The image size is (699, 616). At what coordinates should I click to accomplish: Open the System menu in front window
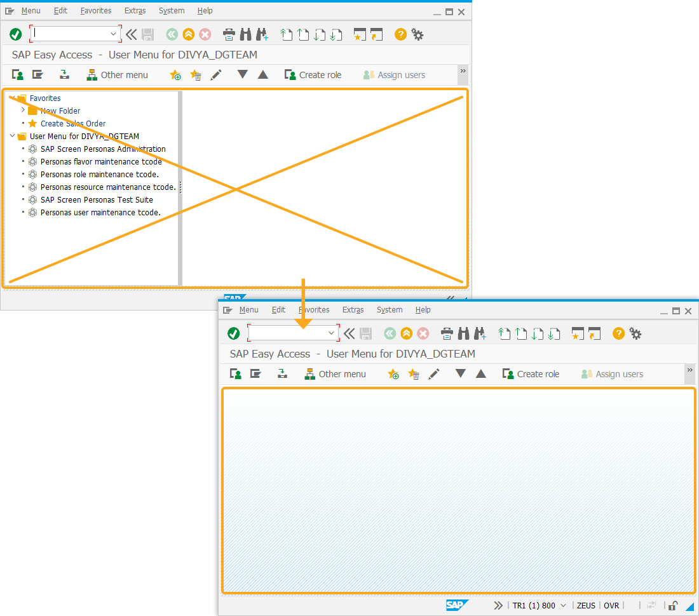pos(389,309)
